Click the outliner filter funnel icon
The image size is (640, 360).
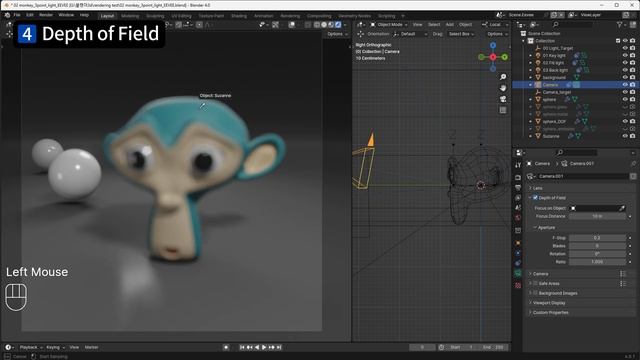click(620, 25)
